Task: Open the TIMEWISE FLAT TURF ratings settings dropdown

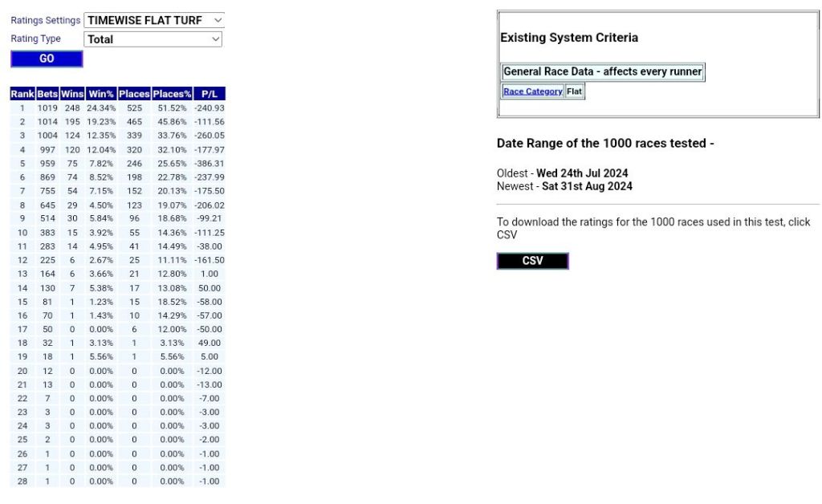Action: coord(153,20)
